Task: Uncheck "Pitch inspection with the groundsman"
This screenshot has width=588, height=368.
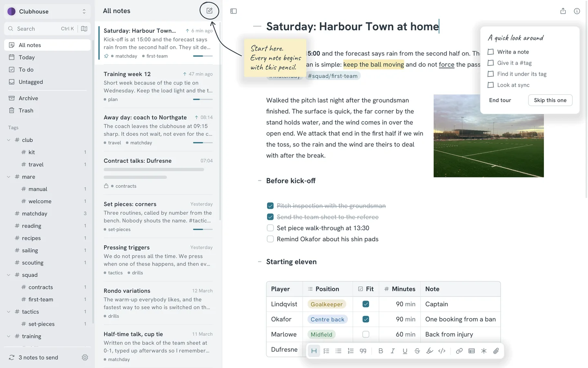Action: click(x=270, y=206)
